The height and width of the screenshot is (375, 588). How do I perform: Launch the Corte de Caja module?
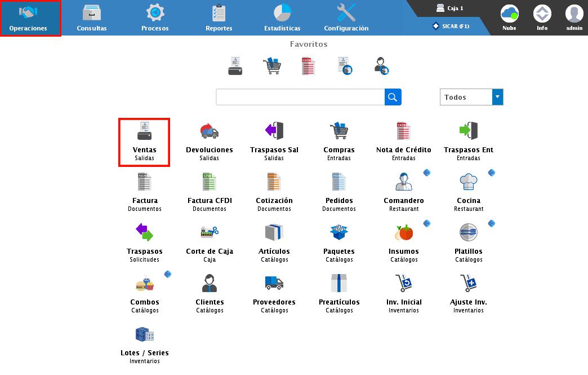pos(209,242)
